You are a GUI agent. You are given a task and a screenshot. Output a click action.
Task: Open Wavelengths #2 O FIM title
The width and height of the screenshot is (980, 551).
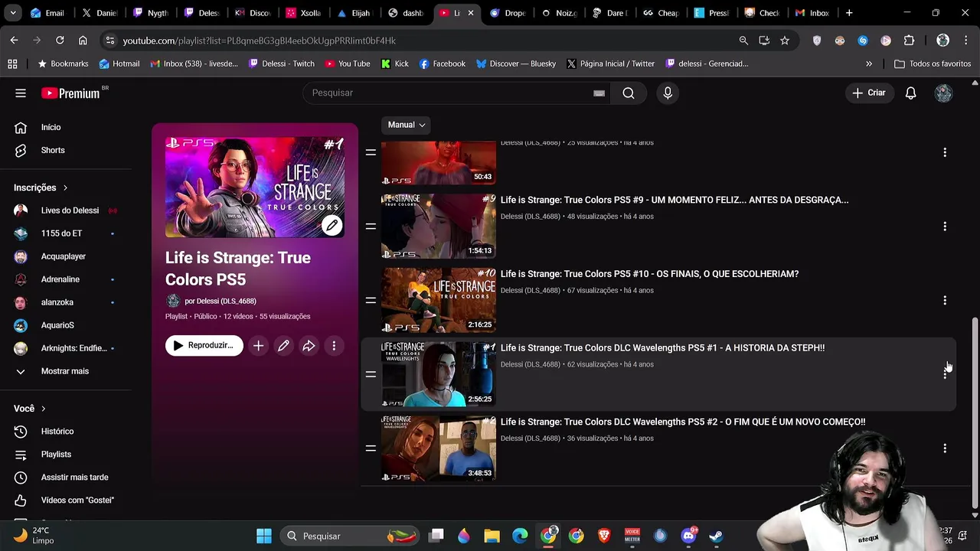(x=683, y=422)
